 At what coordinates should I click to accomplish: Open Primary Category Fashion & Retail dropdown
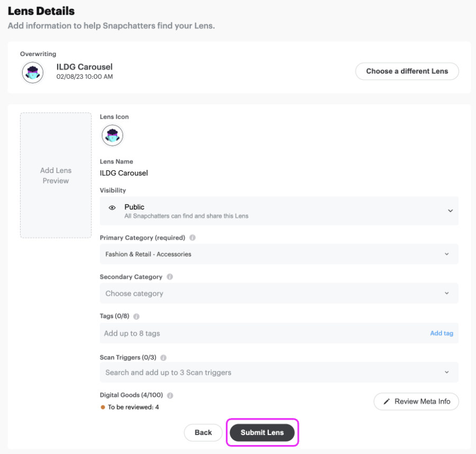tap(279, 254)
